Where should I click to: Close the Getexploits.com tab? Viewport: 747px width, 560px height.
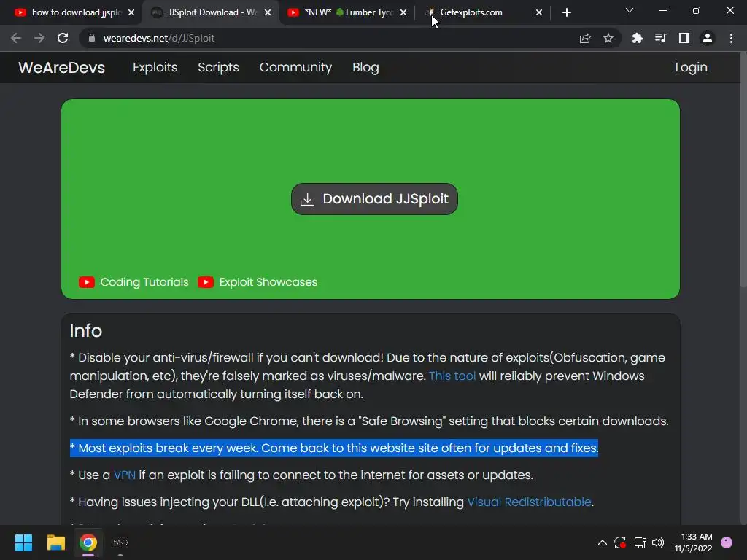(x=539, y=12)
